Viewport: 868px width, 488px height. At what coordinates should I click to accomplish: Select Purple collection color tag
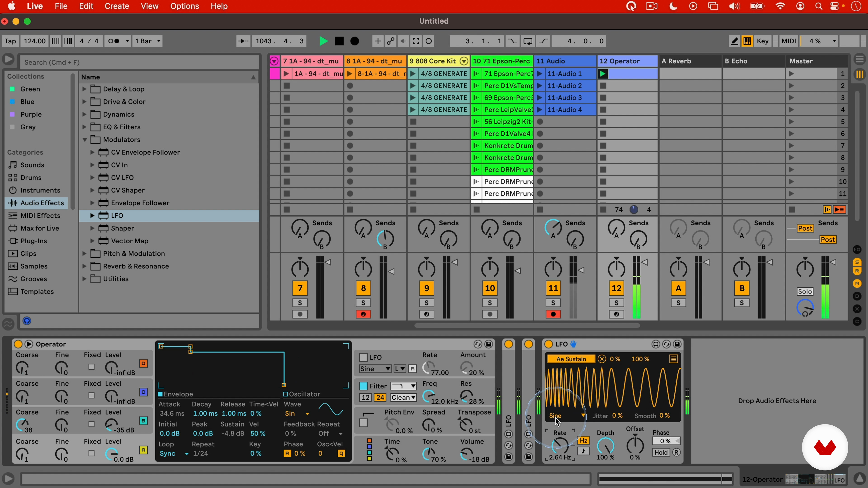tap(31, 115)
